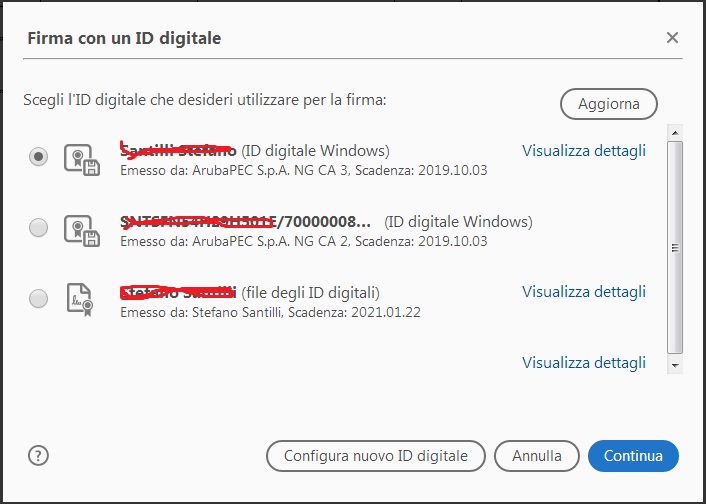Screen dimensions: 706x504
Task: Open Visualizza dettagli for the first ID
Action: tap(584, 150)
